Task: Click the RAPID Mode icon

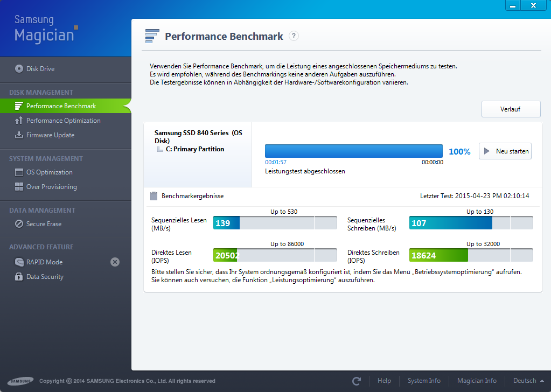Action: [x=19, y=262]
